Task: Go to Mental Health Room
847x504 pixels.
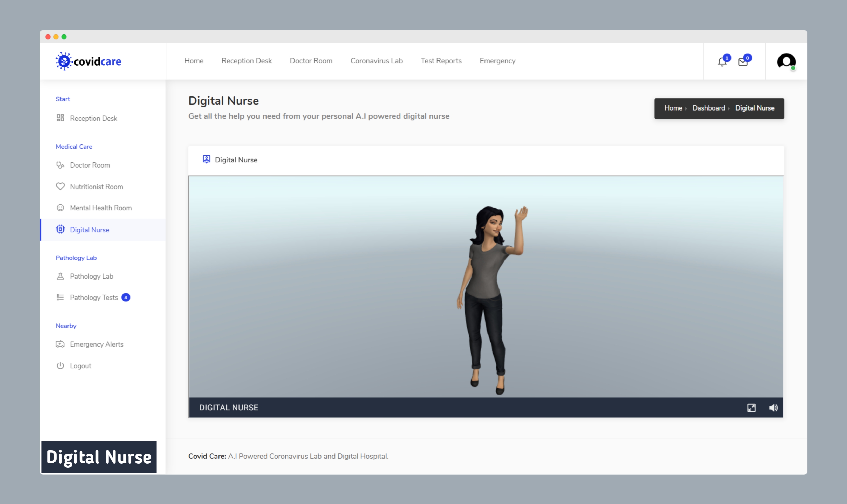Action: 101,208
